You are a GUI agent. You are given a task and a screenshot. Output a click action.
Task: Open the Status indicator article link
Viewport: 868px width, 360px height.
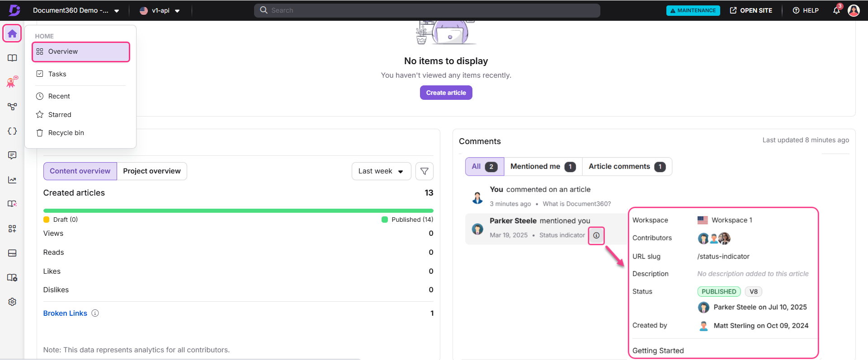tap(562, 235)
